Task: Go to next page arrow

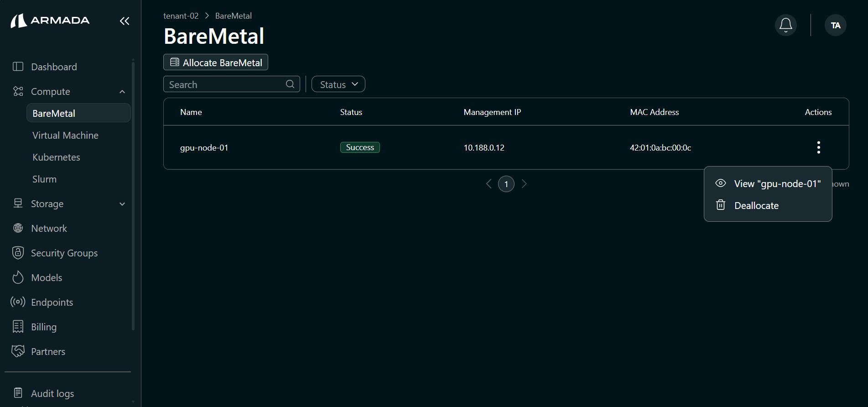Action: 524,184
